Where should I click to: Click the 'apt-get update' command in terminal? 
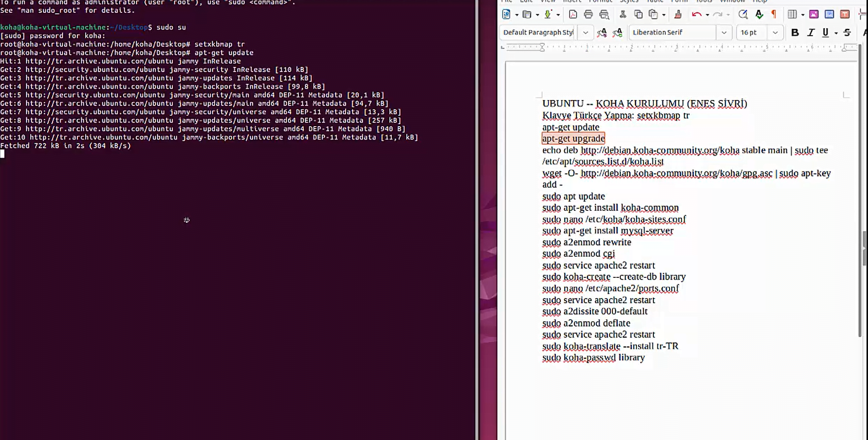(224, 53)
